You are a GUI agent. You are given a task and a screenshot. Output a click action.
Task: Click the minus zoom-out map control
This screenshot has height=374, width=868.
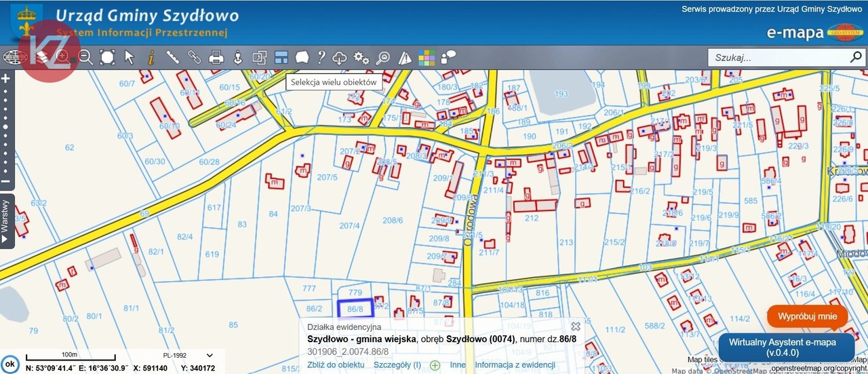5,181
